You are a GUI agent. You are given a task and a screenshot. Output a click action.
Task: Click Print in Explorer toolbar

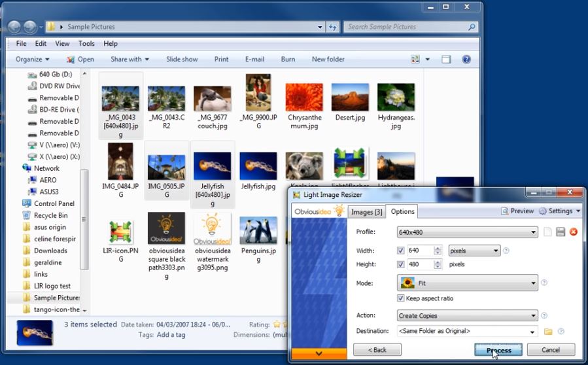pos(221,60)
